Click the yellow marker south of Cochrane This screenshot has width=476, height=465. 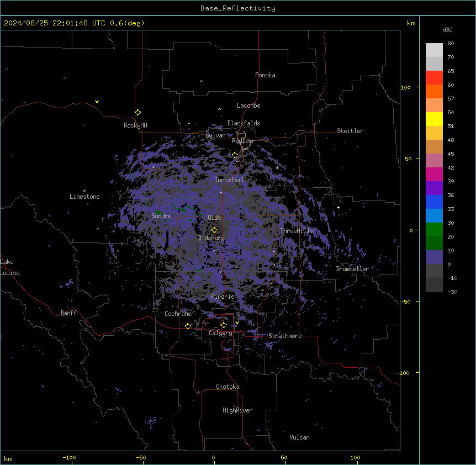pos(188,326)
